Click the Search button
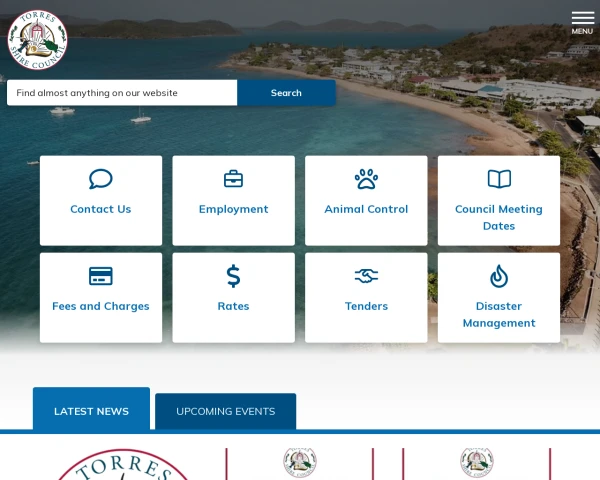Image resolution: width=600 pixels, height=480 pixels. pos(286,93)
